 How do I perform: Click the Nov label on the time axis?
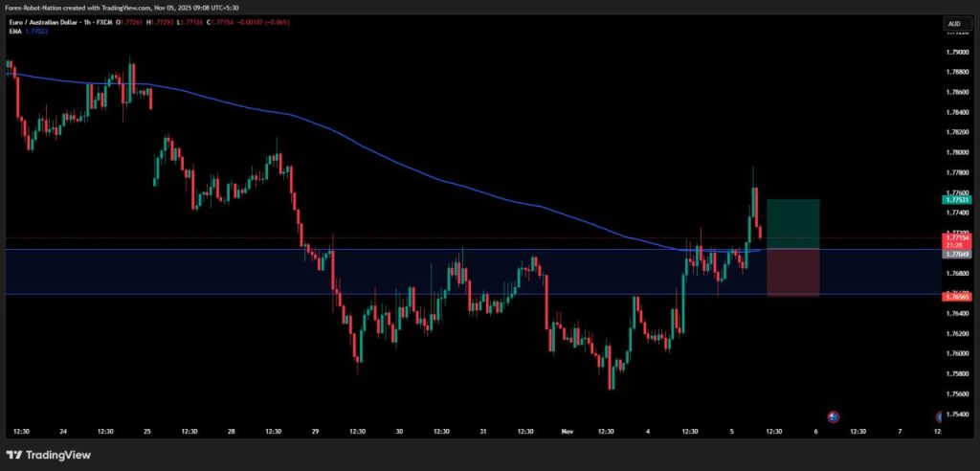(566, 432)
